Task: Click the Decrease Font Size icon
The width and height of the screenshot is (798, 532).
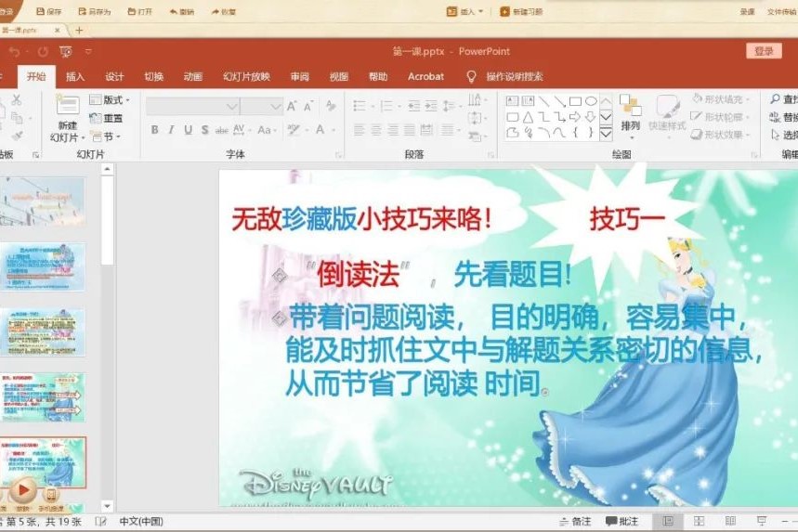Action: [308, 106]
